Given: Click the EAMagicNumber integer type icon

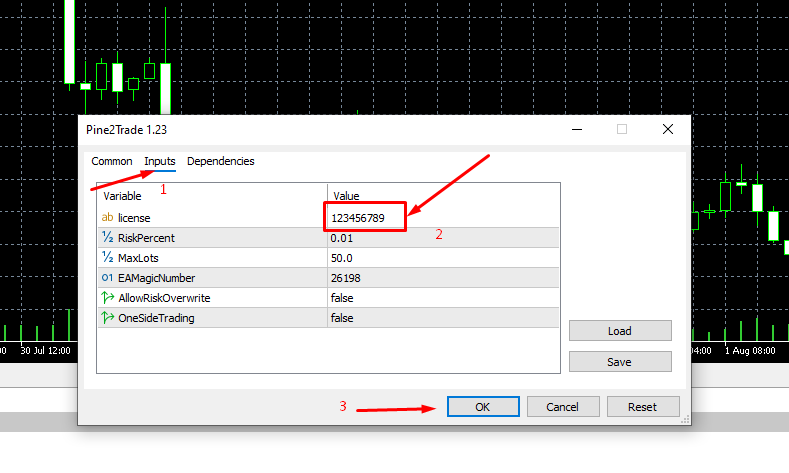Looking at the screenshot, I should pyautogui.click(x=107, y=277).
